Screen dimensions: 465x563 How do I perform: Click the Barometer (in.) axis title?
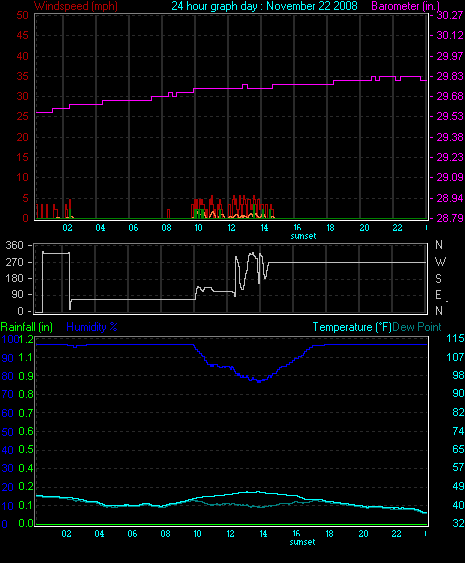405,6
